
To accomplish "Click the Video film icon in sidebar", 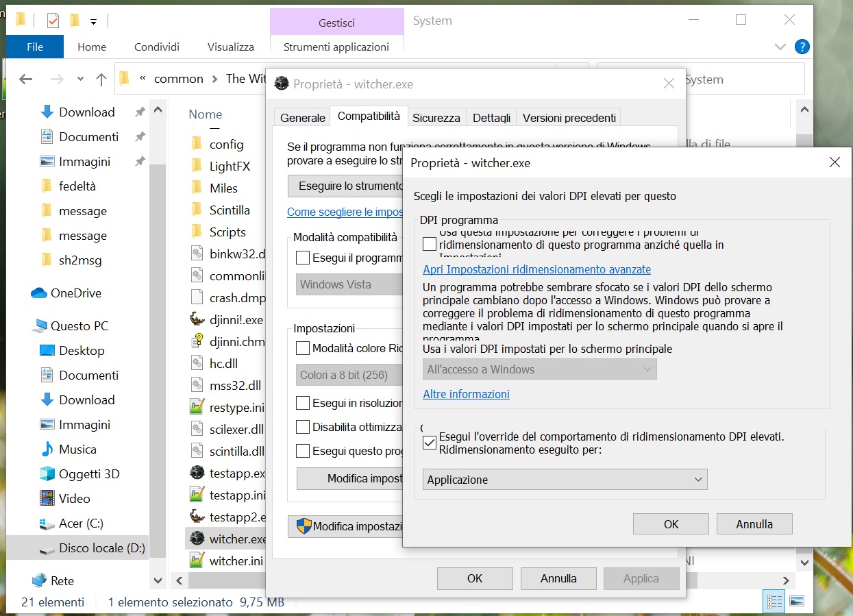I will (47, 499).
